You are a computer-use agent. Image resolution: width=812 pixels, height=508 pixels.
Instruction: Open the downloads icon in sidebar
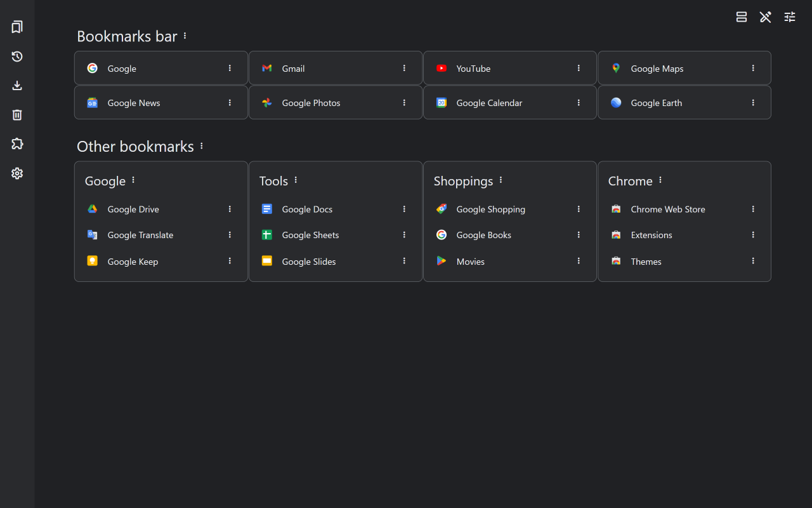(x=17, y=86)
